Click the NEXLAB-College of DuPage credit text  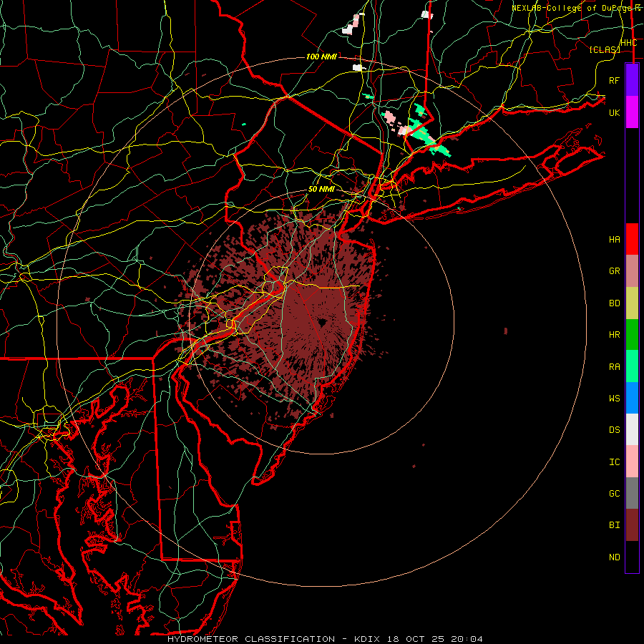(x=572, y=8)
